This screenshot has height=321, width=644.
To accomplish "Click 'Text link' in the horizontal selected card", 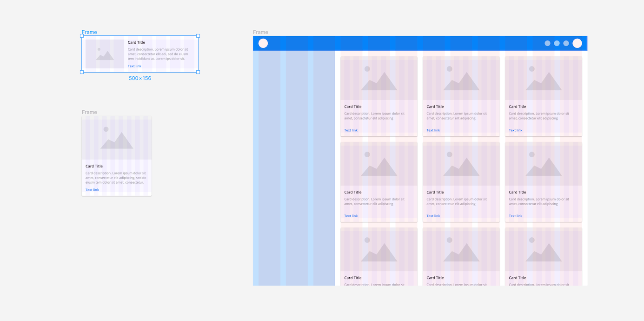I will pos(134,66).
